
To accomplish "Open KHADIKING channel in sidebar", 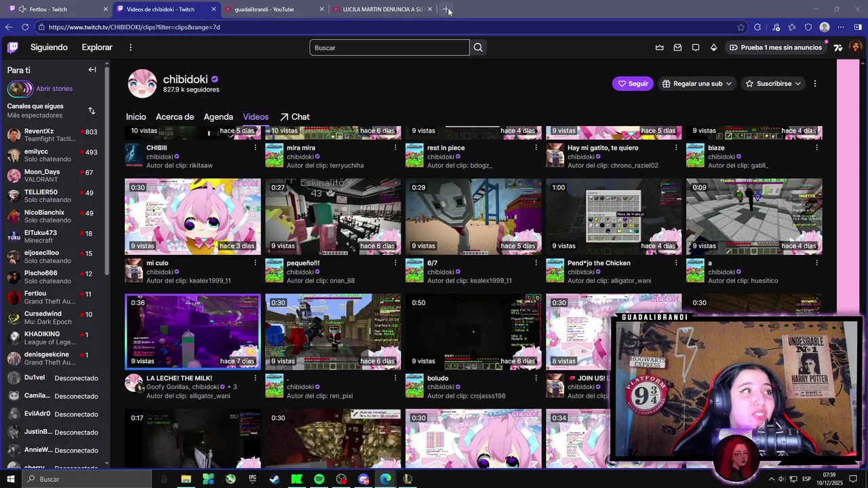I will point(53,338).
